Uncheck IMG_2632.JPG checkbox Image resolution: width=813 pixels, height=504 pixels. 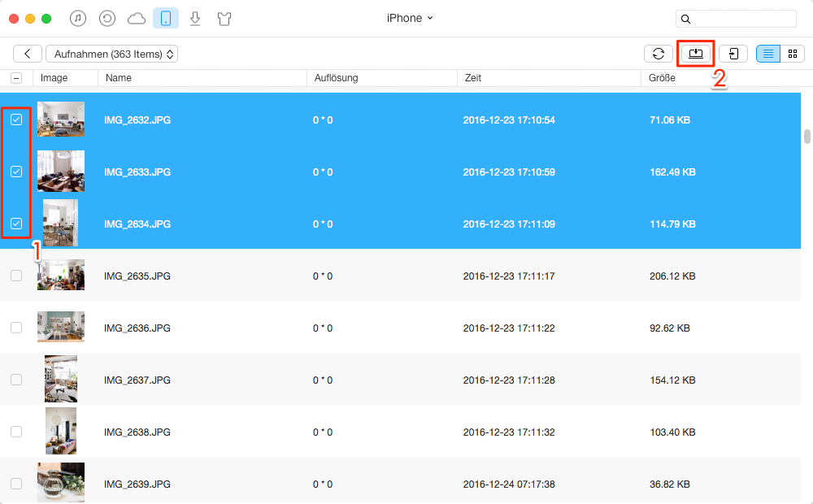[16, 119]
